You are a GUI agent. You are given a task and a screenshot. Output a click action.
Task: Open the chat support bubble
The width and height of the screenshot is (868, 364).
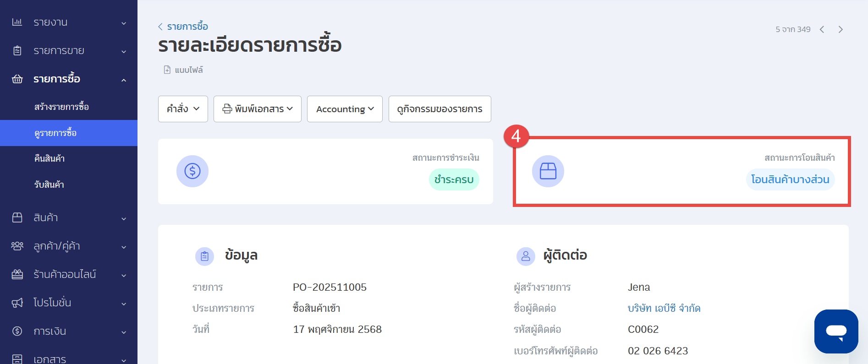[x=836, y=331]
